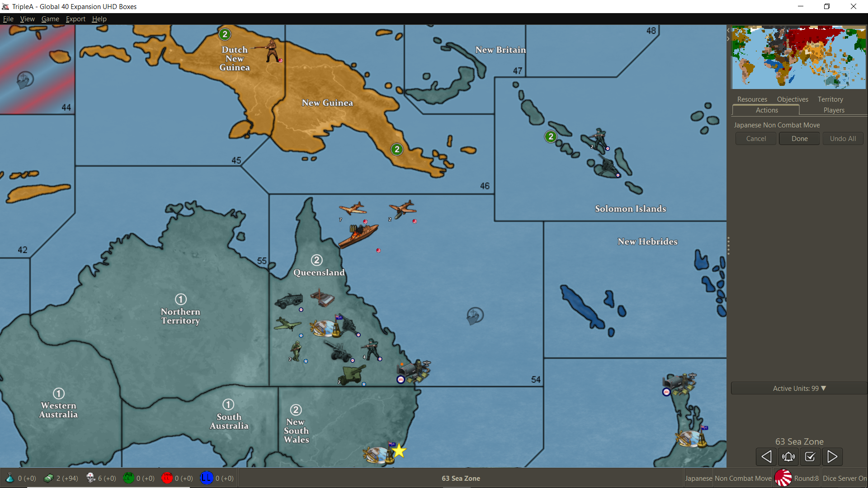Viewport: 868px width, 488px height.
Task: Switch to the Objectives tab
Action: pos(792,99)
